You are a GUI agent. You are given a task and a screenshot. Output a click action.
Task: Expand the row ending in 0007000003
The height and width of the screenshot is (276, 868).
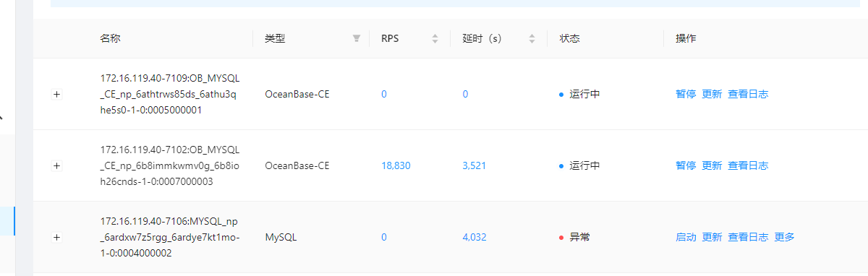point(57,165)
